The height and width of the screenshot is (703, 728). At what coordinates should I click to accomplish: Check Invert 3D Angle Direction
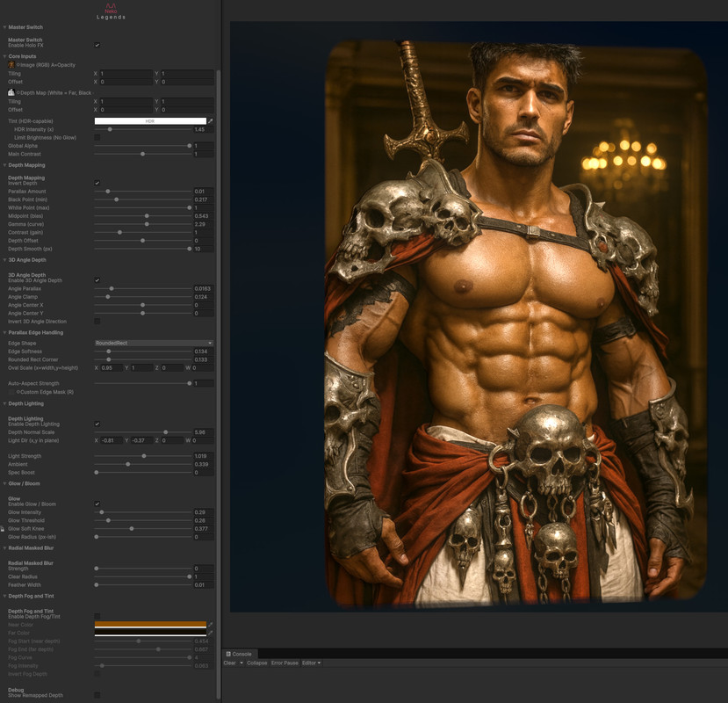[97, 322]
